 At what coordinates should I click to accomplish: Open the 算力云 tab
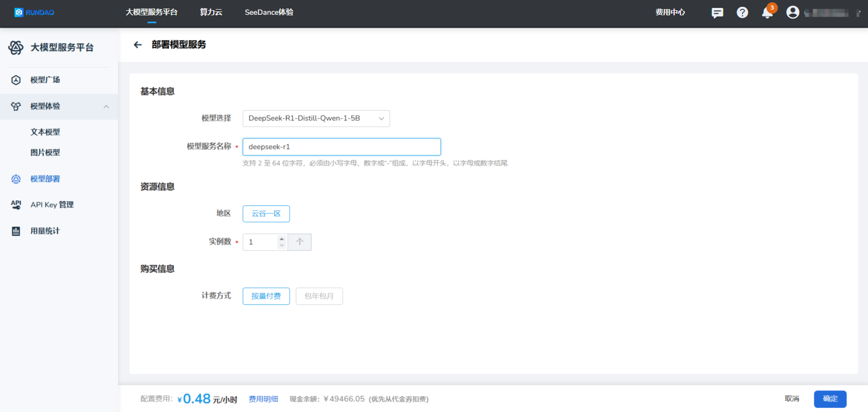(x=211, y=12)
